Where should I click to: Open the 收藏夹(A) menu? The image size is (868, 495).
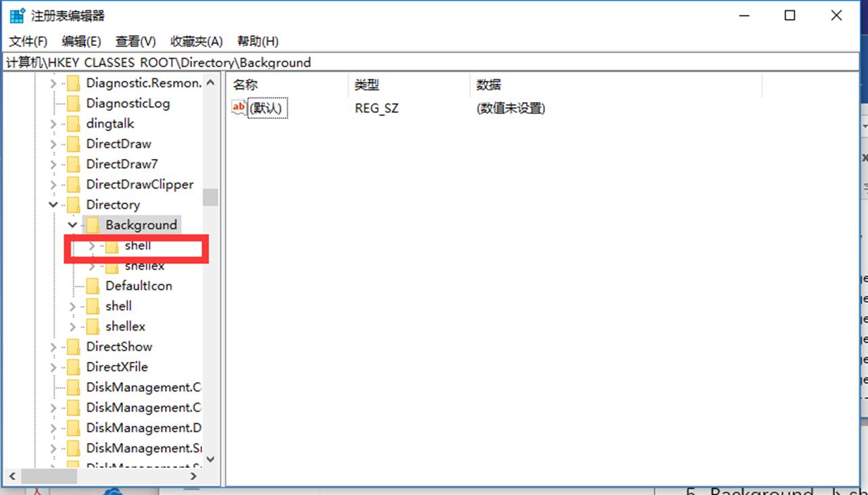coord(196,41)
